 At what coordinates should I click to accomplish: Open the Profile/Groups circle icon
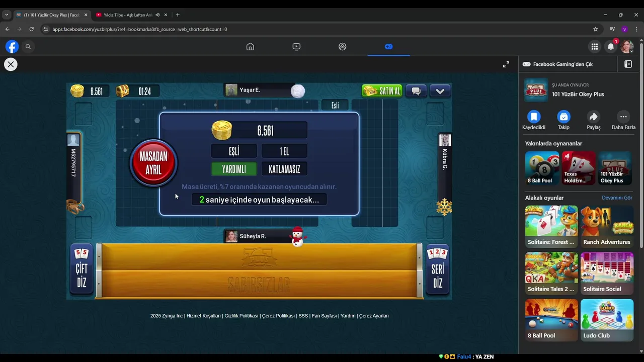pos(343,47)
